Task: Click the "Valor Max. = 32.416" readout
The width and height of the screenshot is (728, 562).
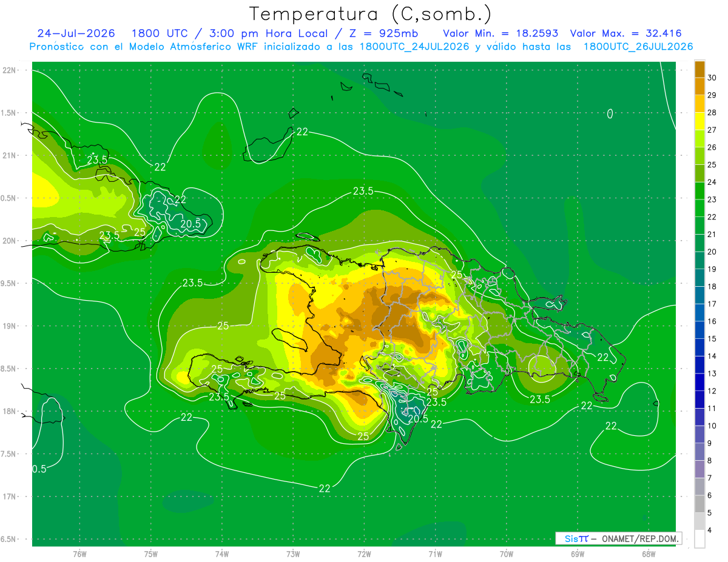Action: tap(626, 34)
